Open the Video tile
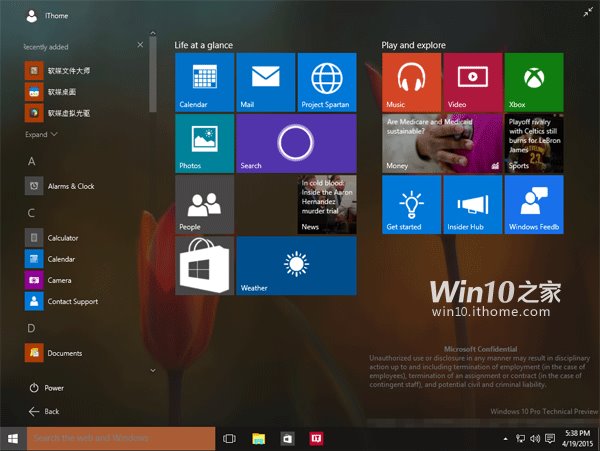 pyautogui.click(x=473, y=82)
